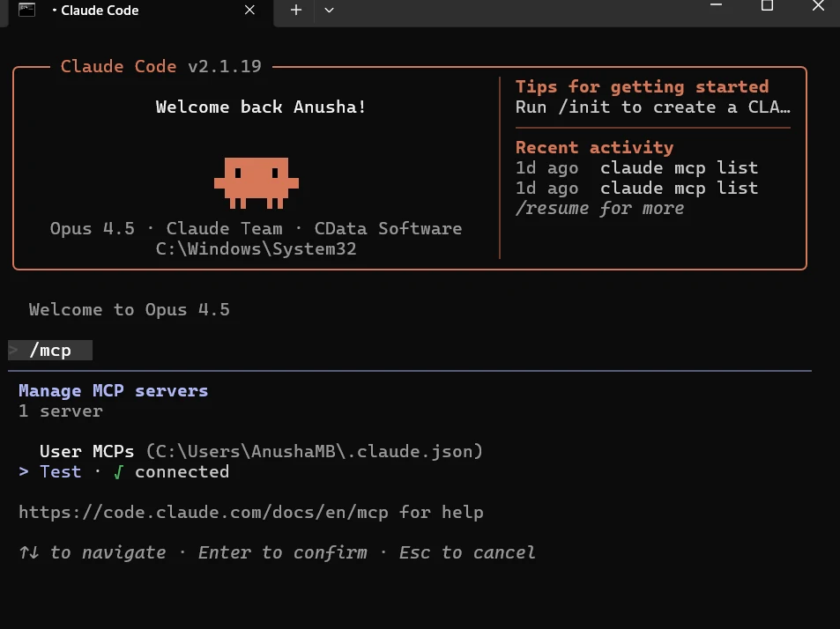
Task: Click the 'Manage MCP servers' heading
Action: [113, 390]
